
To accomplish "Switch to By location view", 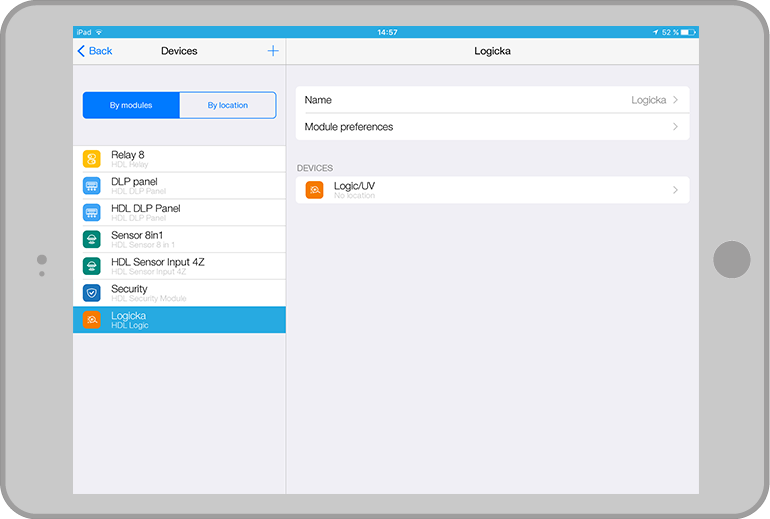I will click(227, 105).
